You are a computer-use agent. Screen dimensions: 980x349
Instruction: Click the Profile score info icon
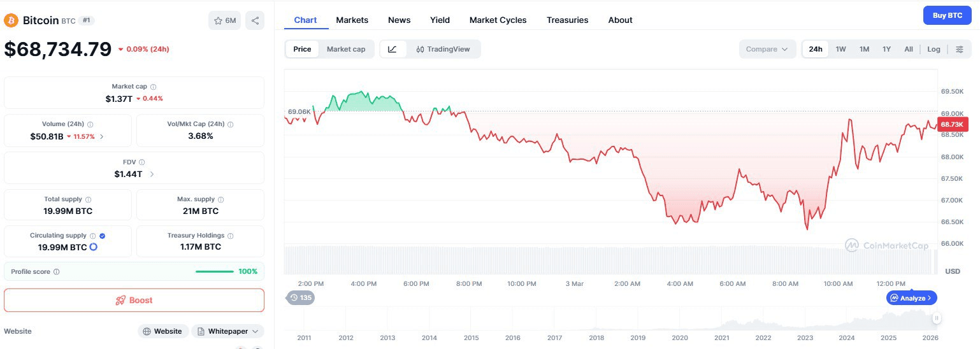click(57, 272)
